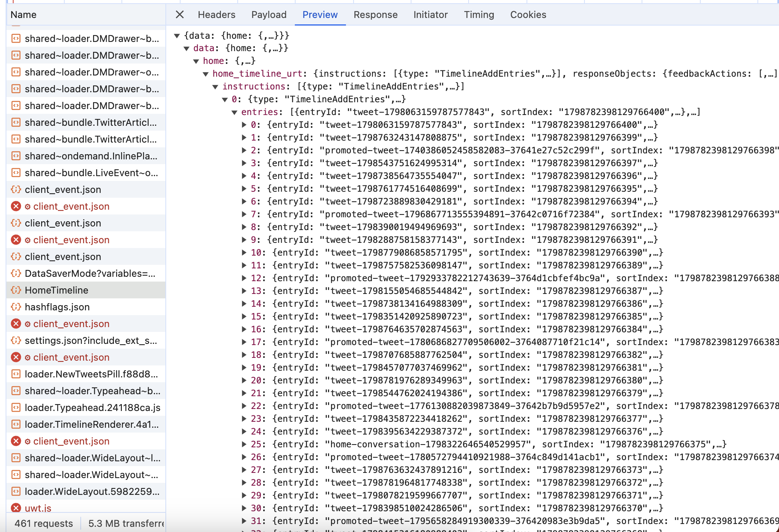Screen dimensions: 779x532
Task: Collapse the instructions array node
Action: tap(215, 87)
